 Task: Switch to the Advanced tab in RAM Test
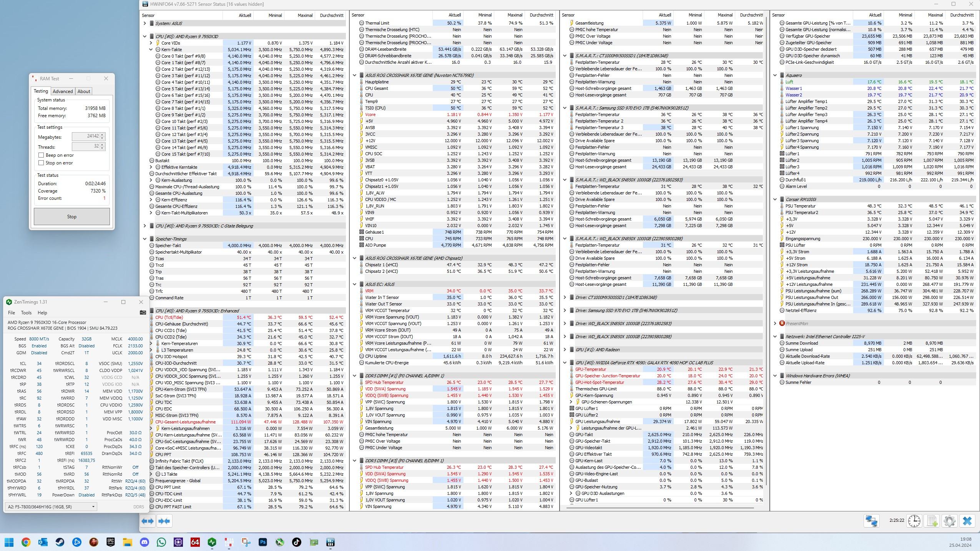(63, 91)
